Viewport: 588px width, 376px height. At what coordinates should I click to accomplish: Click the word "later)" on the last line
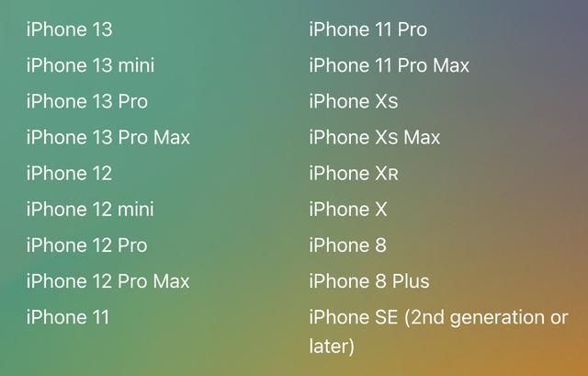[x=332, y=347]
